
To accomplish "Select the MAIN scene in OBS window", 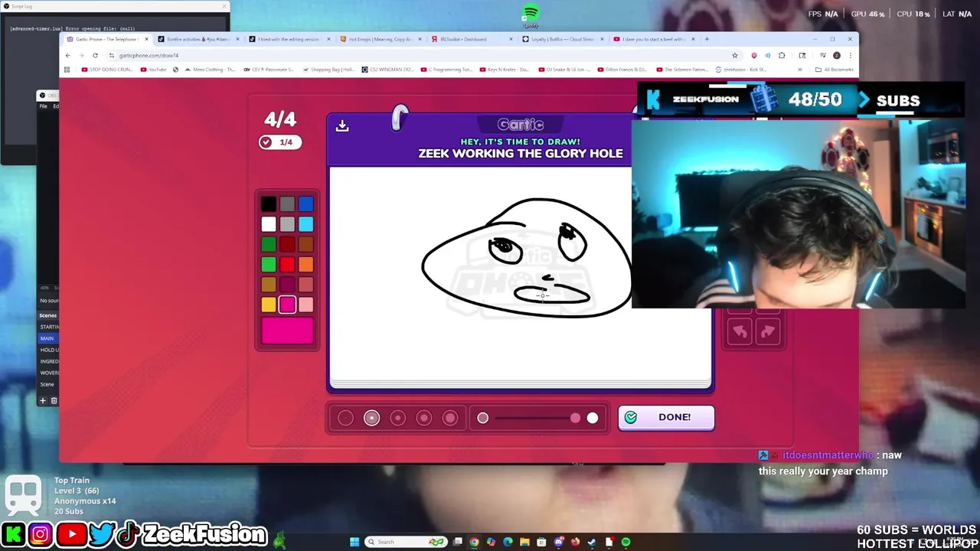I will [47, 338].
